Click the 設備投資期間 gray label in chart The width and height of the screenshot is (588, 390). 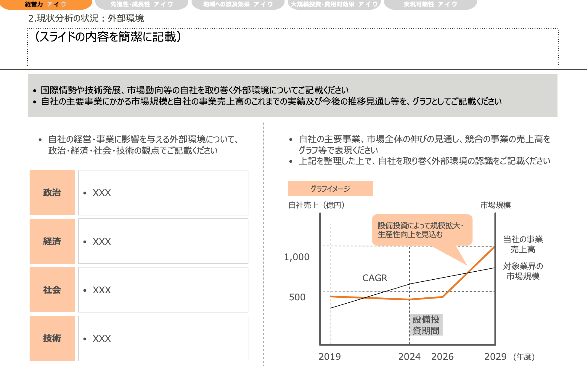(426, 325)
